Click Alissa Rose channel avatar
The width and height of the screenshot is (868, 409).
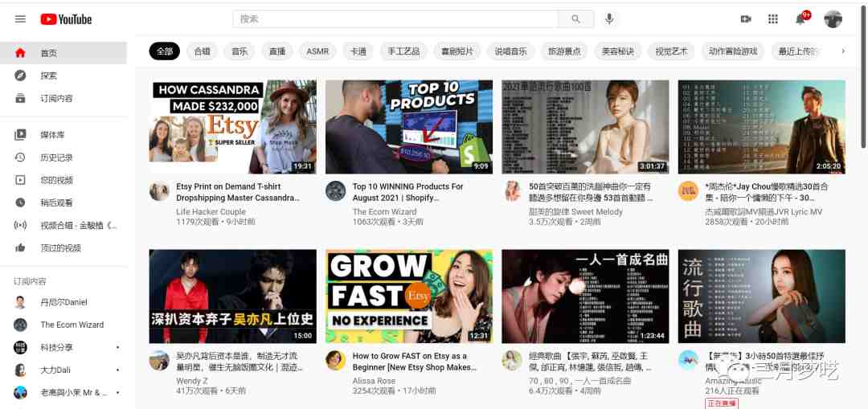[x=335, y=360]
